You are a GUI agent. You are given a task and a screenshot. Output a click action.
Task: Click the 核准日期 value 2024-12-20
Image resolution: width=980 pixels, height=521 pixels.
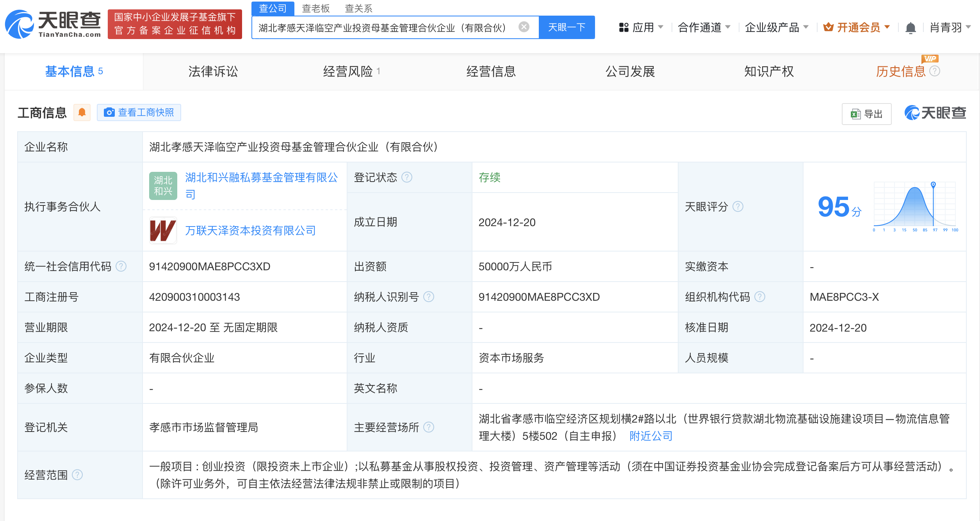point(838,327)
